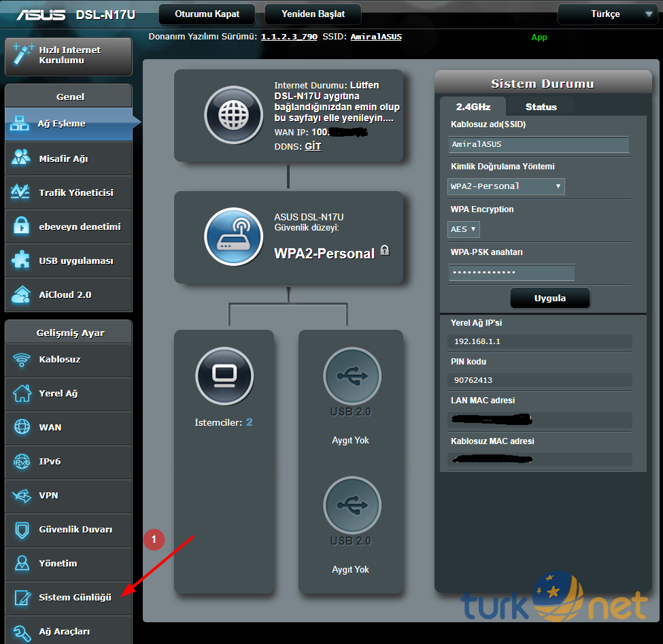Click the WAN globe icon in sidebar

pos(22,426)
